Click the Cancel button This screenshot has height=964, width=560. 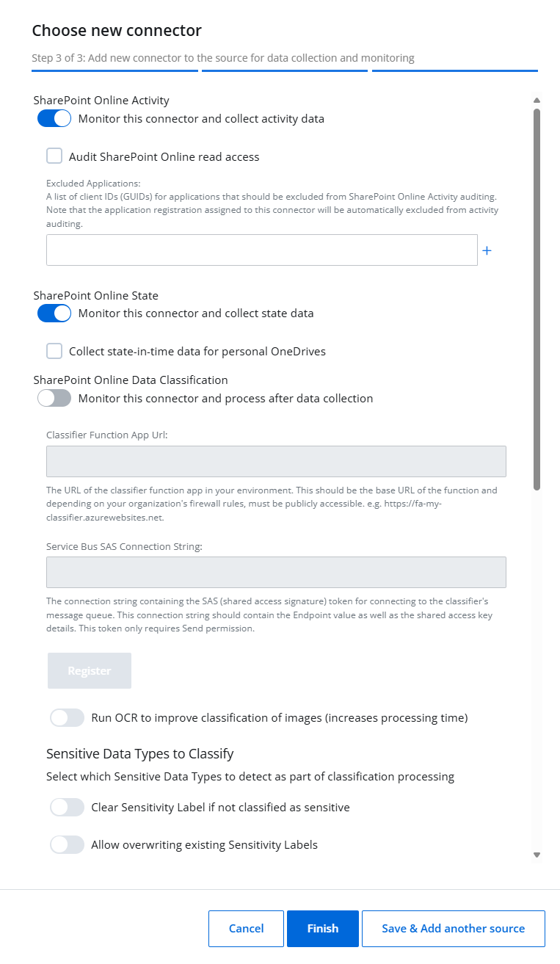pos(246,928)
